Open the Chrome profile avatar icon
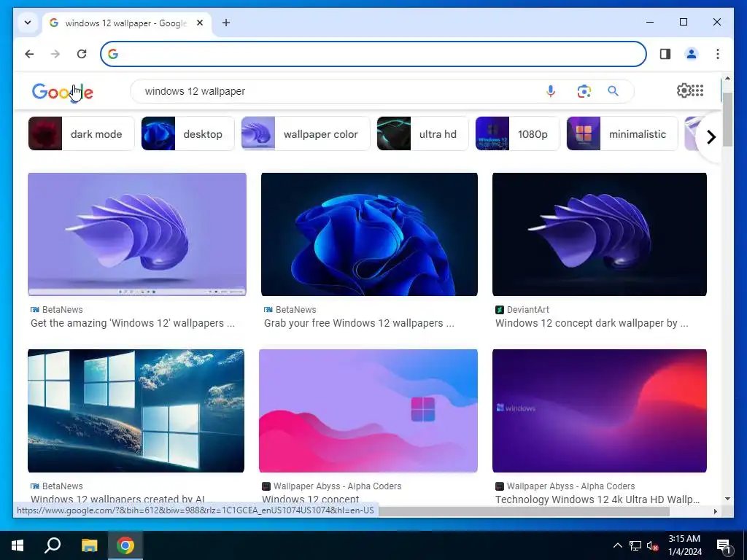Viewport: 747px width, 560px height. click(692, 54)
